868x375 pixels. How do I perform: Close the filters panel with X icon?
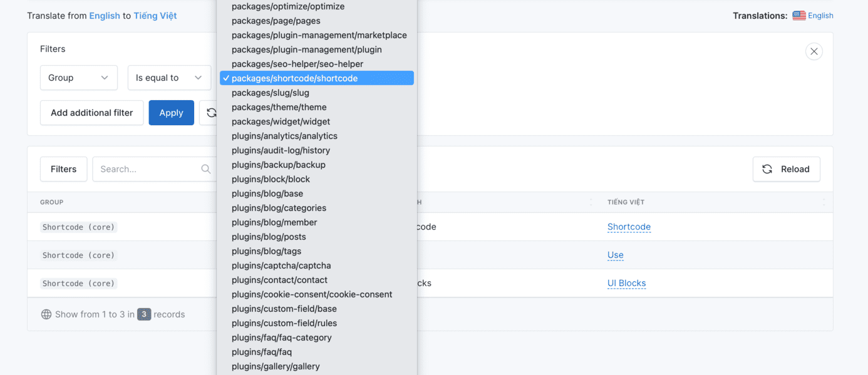tap(814, 51)
